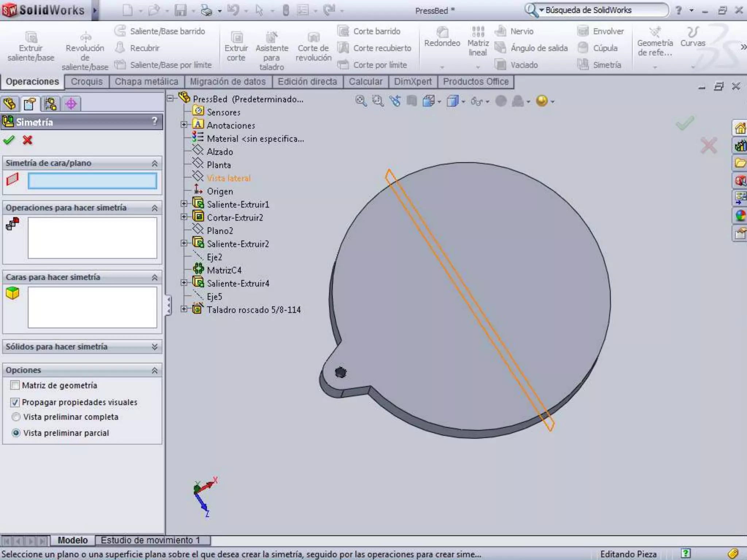Image resolution: width=747 pixels, height=560 pixels.
Task: Cancel Simetría with the red X icon
Action: [27, 140]
